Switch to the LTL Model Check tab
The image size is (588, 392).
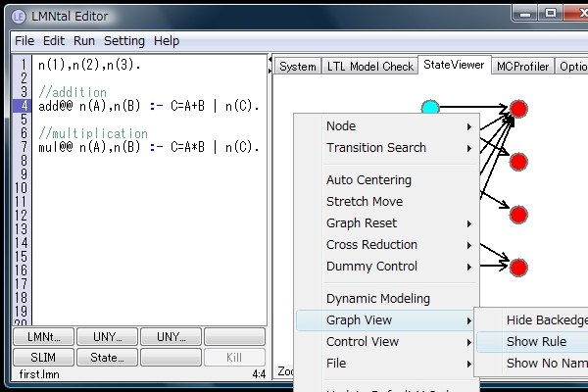click(x=369, y=67)
